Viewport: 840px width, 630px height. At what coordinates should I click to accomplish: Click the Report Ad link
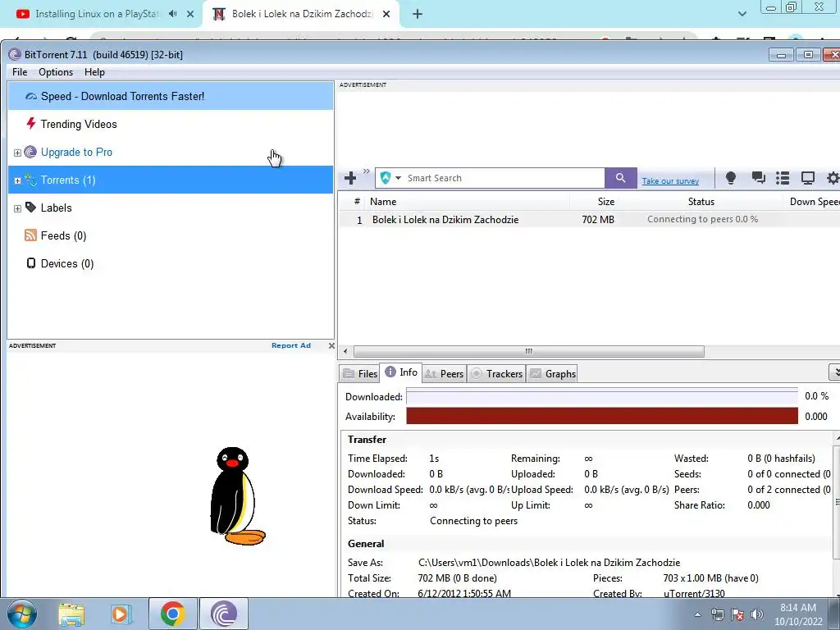pos(291,345)
